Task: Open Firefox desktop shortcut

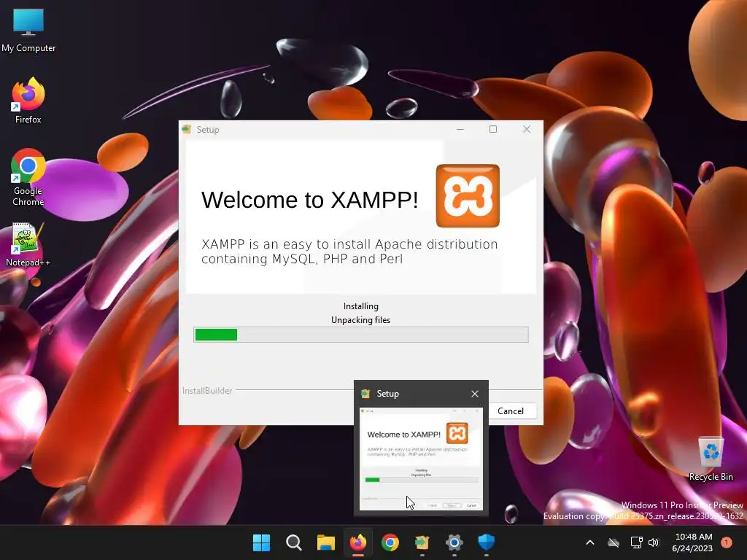Action: 28,101
